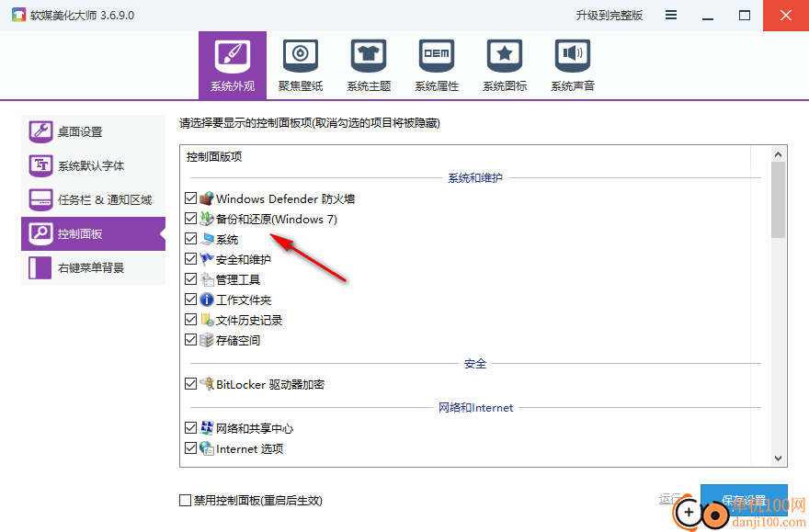Click the 安全和维护 flag icon
The height and width of the screenshot is (532, 809).
point(207,259)
